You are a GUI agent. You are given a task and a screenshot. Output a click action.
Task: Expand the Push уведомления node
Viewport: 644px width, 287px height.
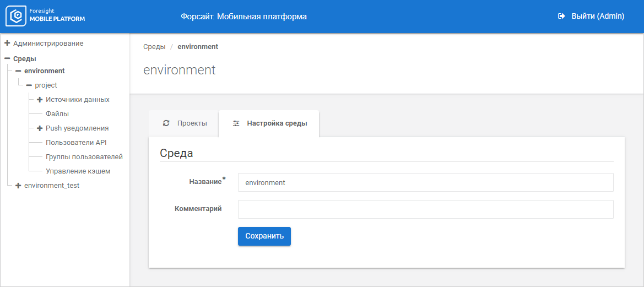tap(40, 128)
